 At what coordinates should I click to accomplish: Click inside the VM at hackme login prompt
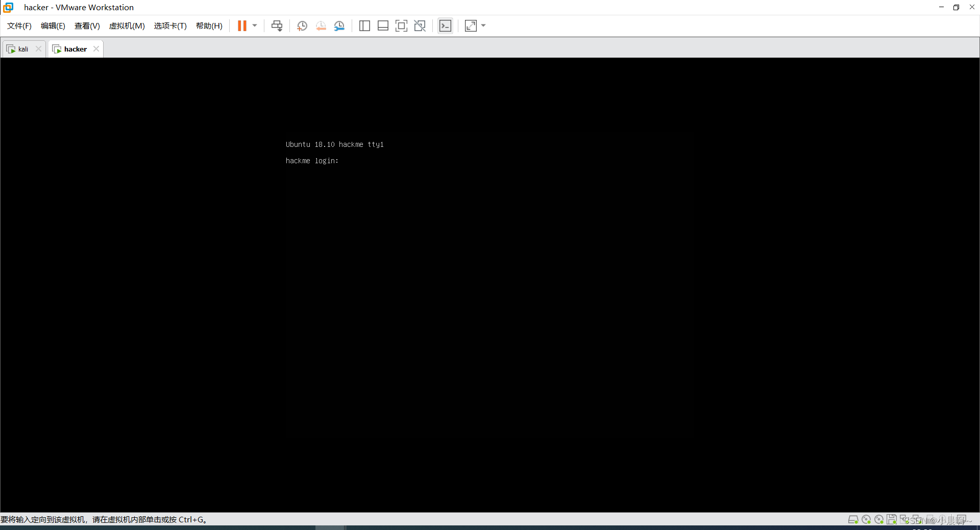[x=312, y=161]
